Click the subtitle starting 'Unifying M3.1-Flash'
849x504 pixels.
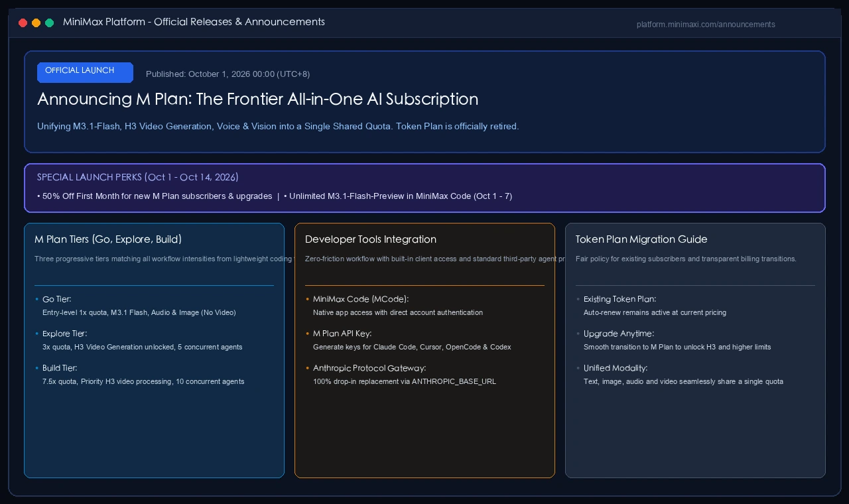(278, 126)
